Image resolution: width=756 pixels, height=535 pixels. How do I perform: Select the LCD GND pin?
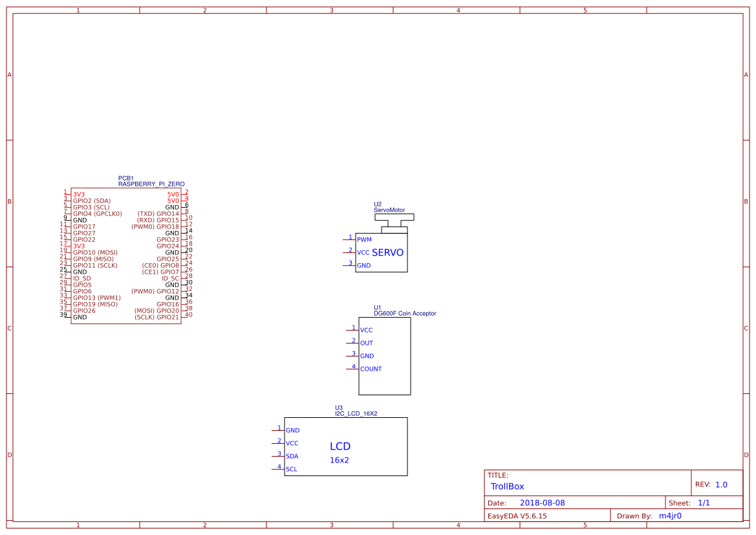click(286, 430)
